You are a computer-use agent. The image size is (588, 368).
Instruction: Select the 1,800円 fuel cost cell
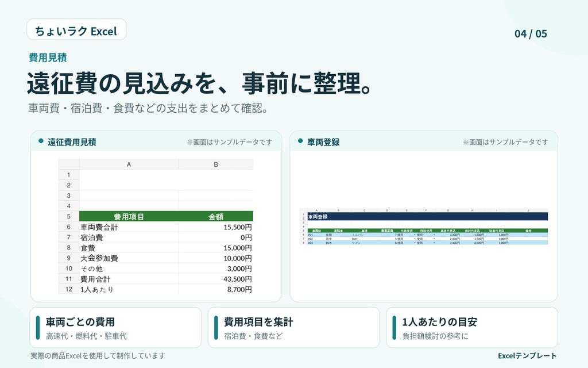coord(472,235)
